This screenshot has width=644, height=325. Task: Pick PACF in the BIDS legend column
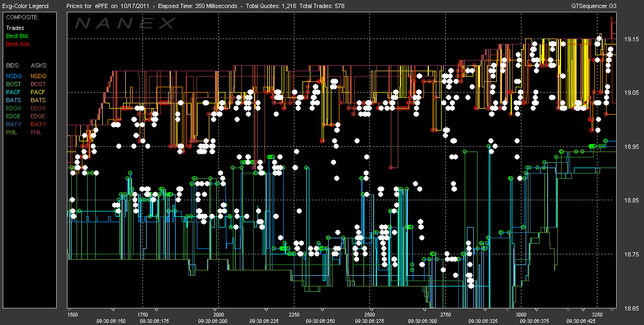point(13,92)
